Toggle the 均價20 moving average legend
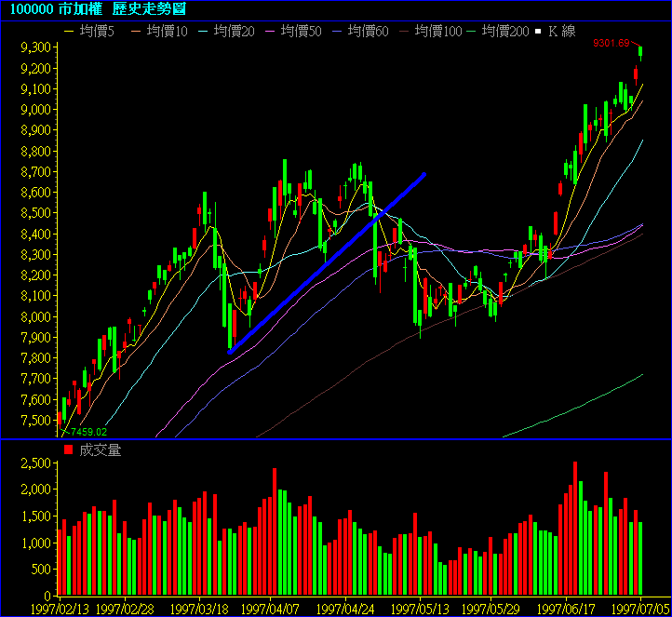 click(227, 32)
